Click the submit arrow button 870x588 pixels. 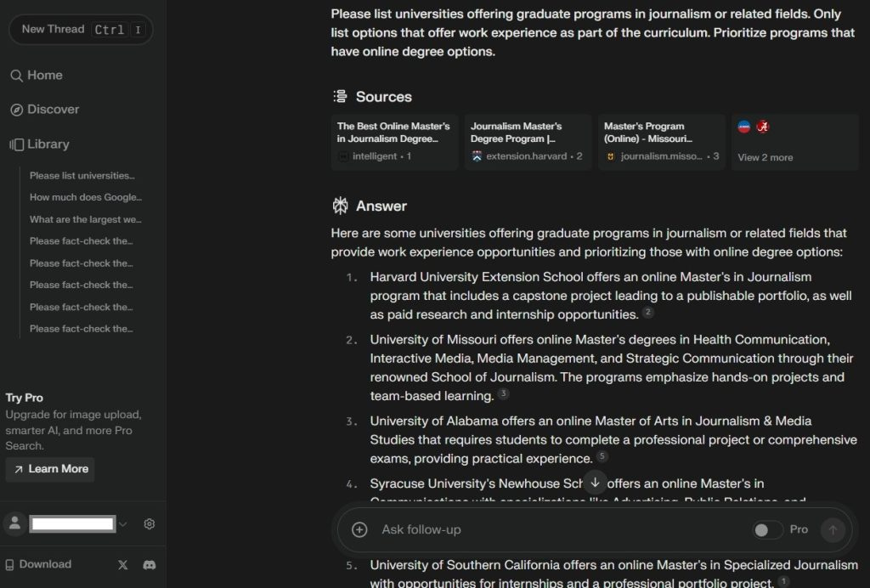pos(833,530)
